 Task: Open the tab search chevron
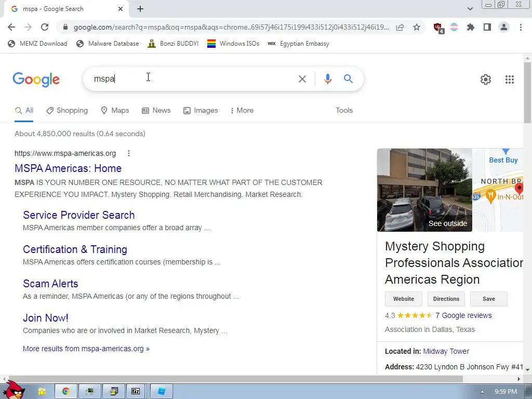[x=470, y=9]
